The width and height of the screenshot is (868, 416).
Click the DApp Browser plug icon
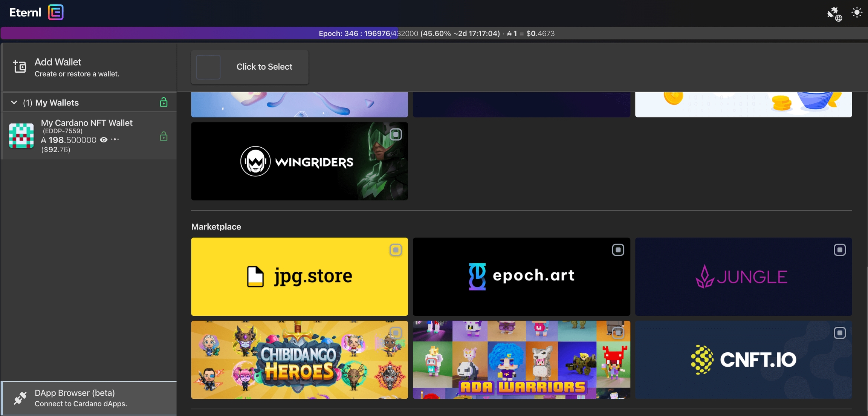(x=20, y=398)
